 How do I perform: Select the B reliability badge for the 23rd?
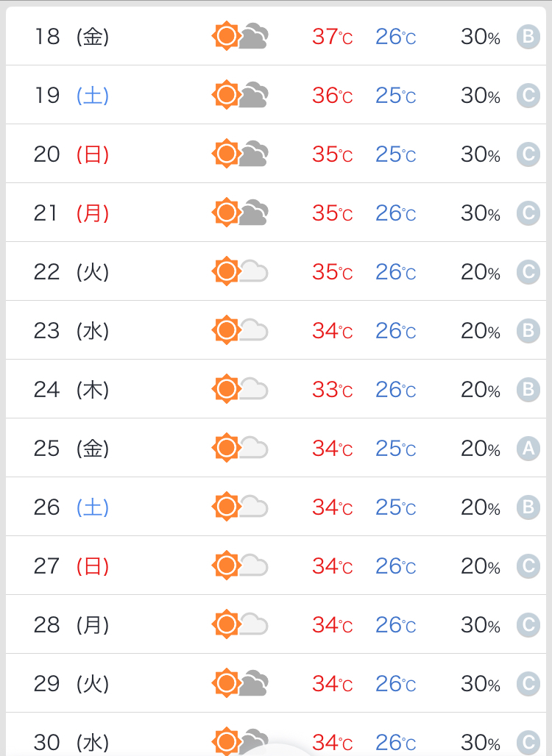tap(528, 331)
